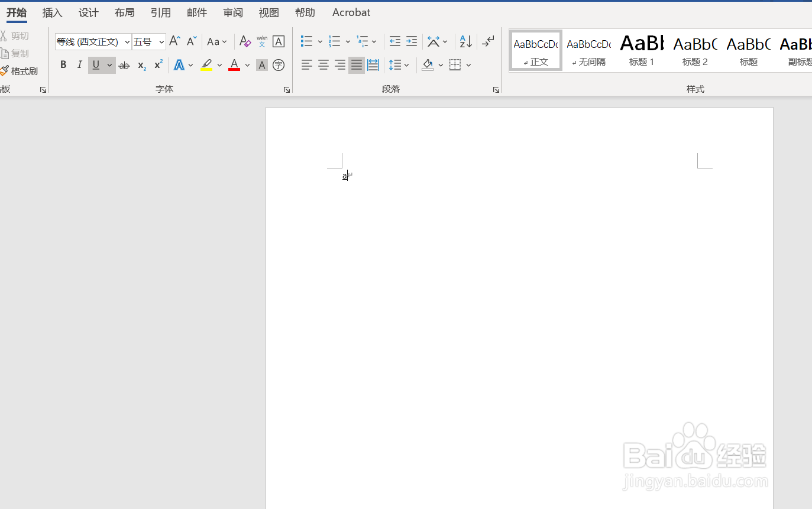Expand the font color dropdown arrow
The height and width of the screenshot is (509, 812).
tap(247, 65)
